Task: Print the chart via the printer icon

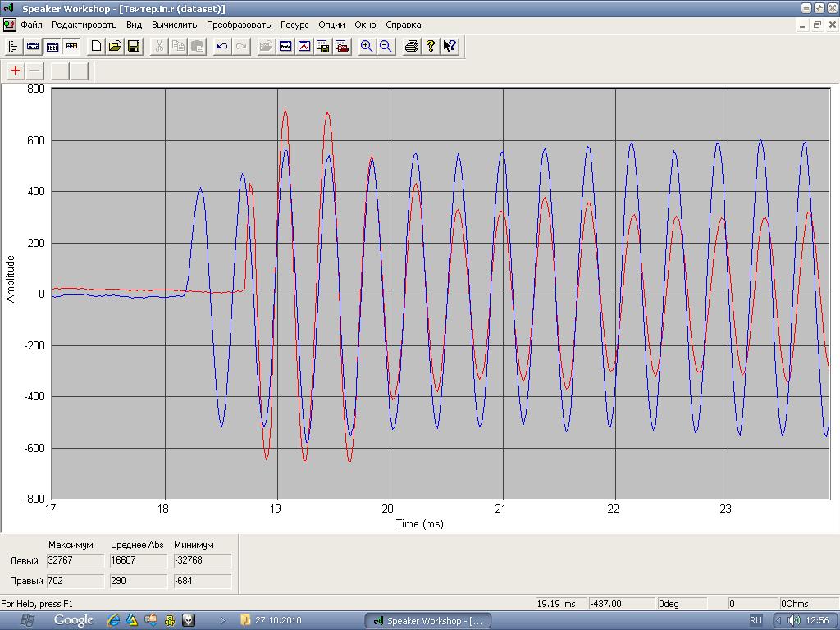Action: pyautogui.click(x=412, y=47)
